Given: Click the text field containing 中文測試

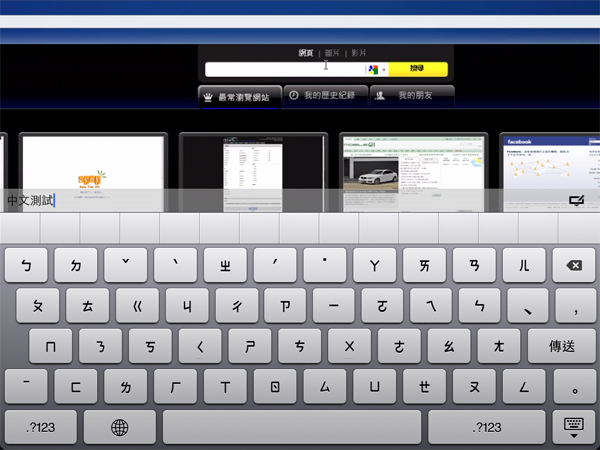Looking at the screenshot, I should point(283,200).
